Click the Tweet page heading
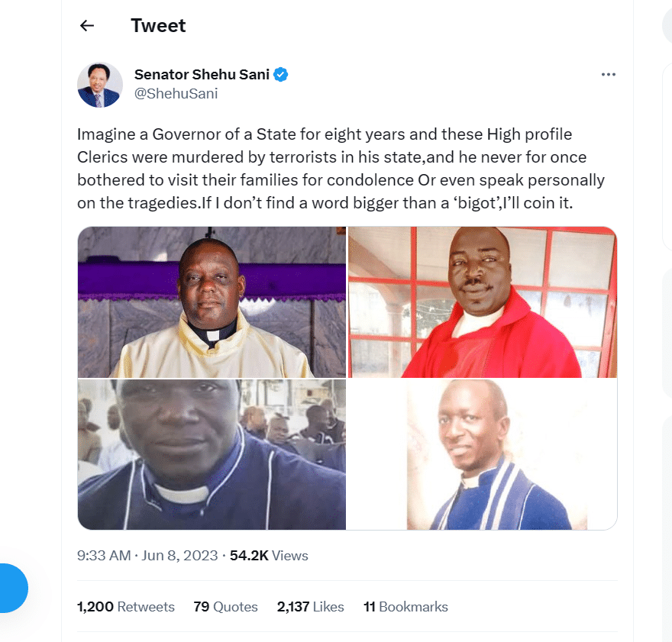Screen dimensions: 672x642 click(158, 26)
